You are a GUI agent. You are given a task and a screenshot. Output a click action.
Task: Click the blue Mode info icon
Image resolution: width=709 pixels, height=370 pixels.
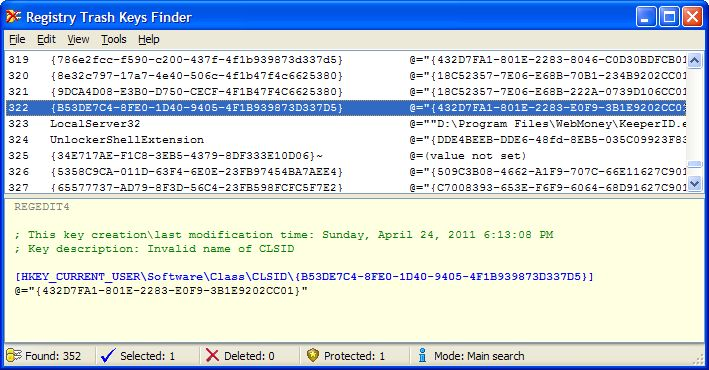[422, 355]
